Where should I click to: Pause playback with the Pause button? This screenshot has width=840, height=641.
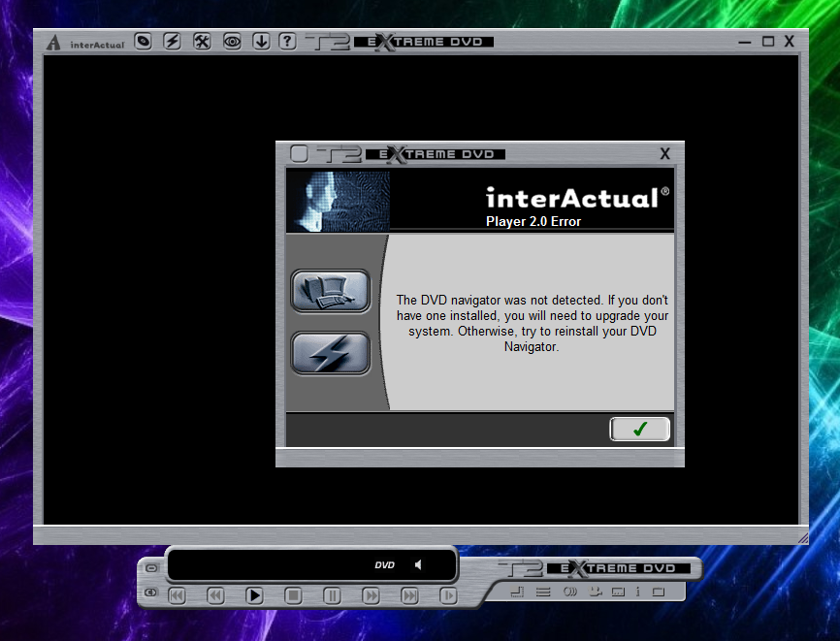[x=332, y=595]
